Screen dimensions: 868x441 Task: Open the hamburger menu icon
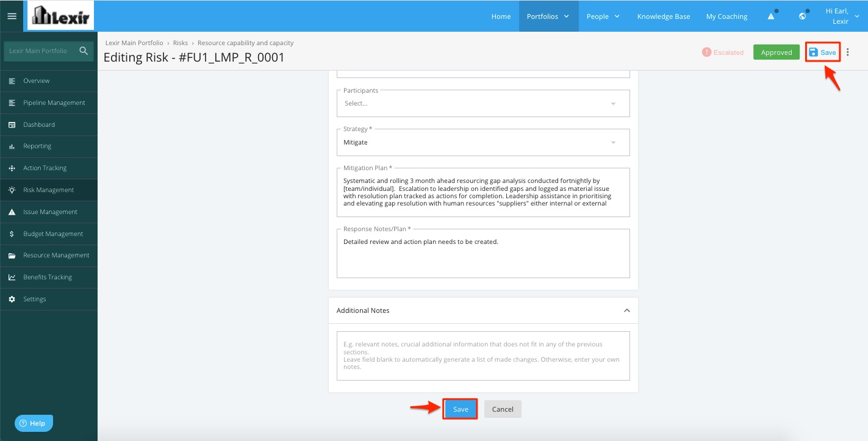12,16
